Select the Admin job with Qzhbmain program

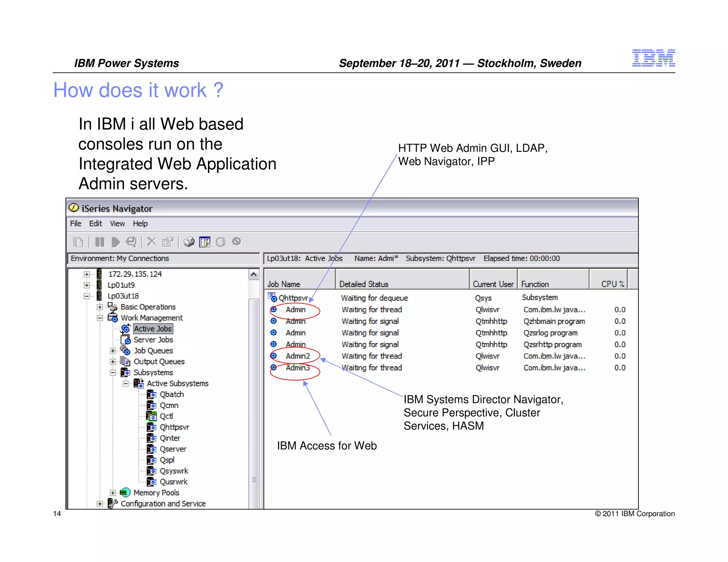[448, 321]
